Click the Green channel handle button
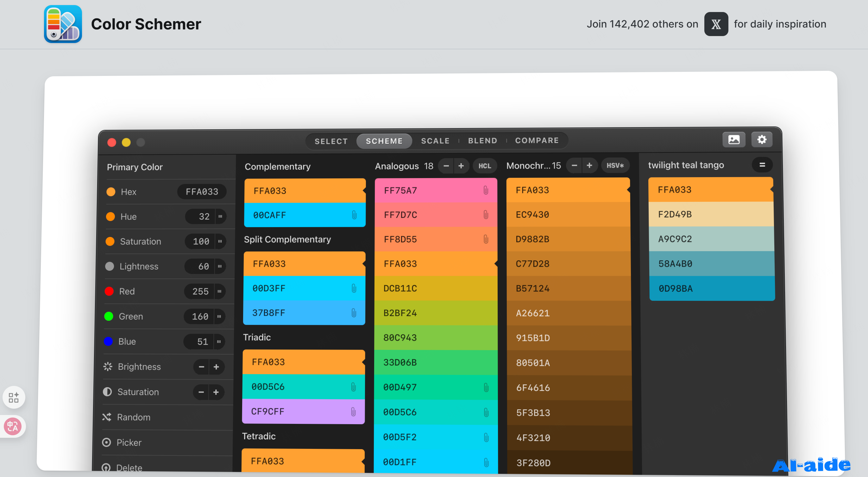The height and width of the screenshot is (477, 868). tap(219, 316)
